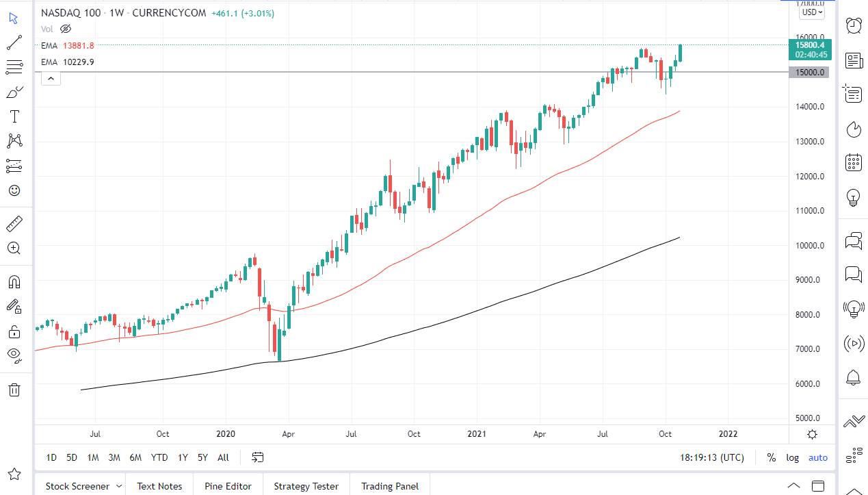Toggle log scale on the chart
The image size is (868, 495).
pos(791,457)
